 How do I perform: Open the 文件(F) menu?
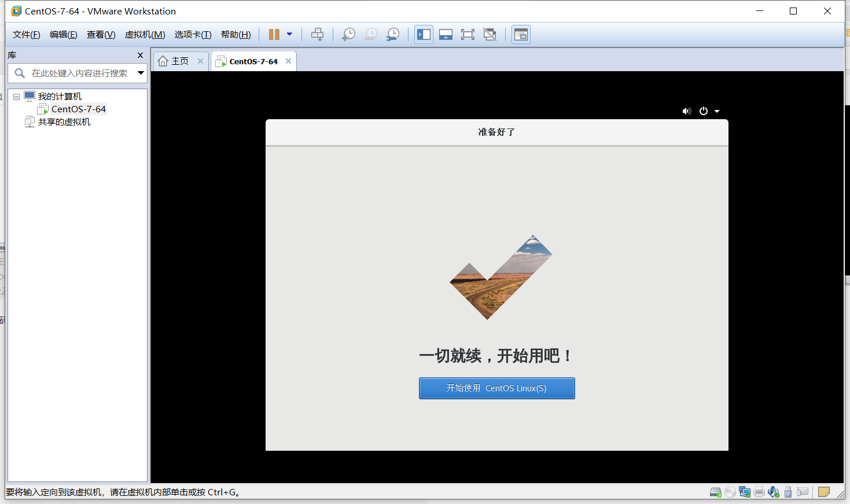27,35
